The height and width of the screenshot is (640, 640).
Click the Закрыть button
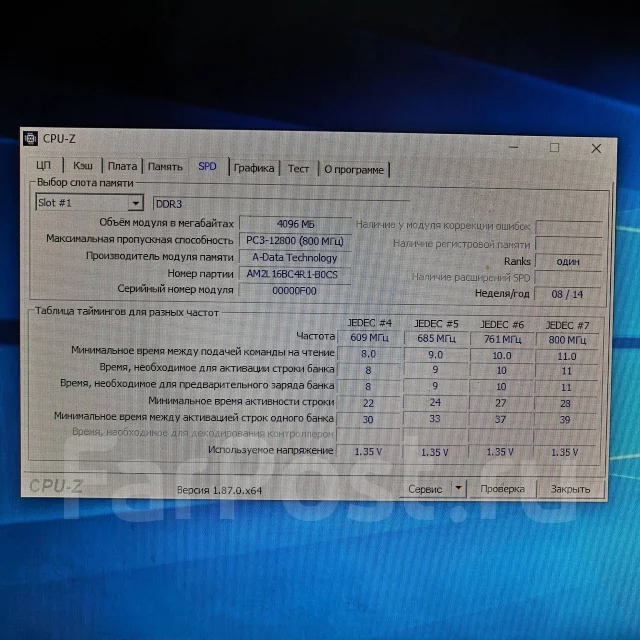click(x=570, y=489)
